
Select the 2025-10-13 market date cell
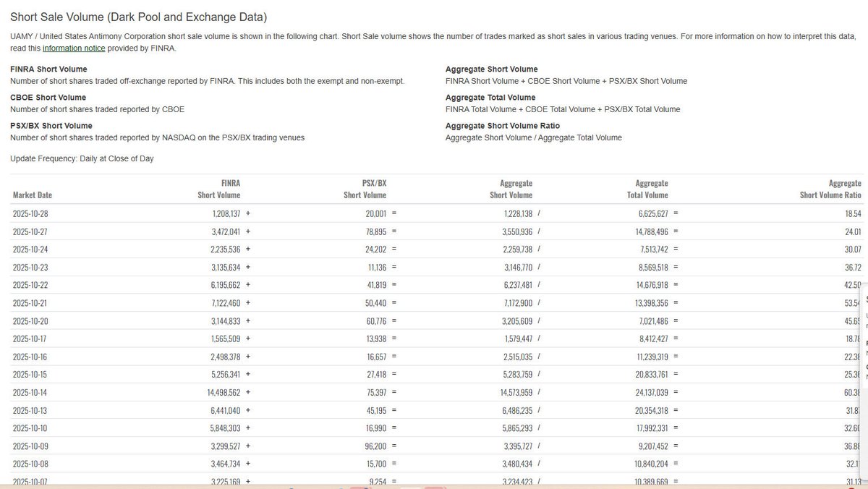[30, 411]
